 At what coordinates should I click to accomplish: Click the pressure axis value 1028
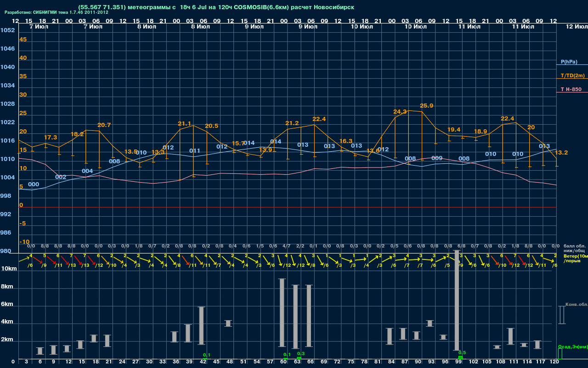click(x=7, y=104)
